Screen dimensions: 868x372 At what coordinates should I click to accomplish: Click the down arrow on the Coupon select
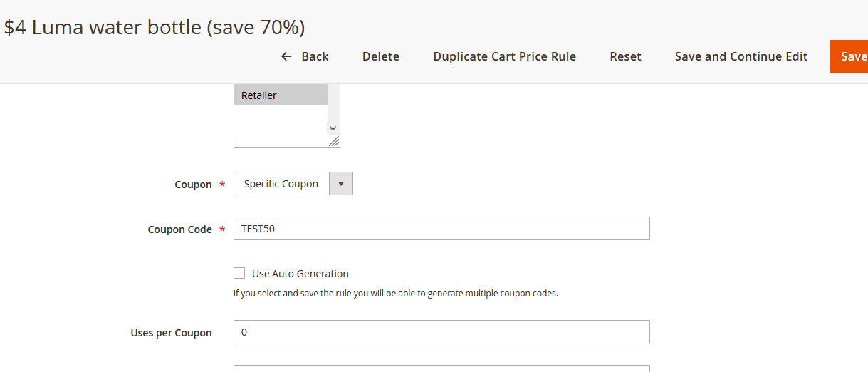[x=340, y=184]
